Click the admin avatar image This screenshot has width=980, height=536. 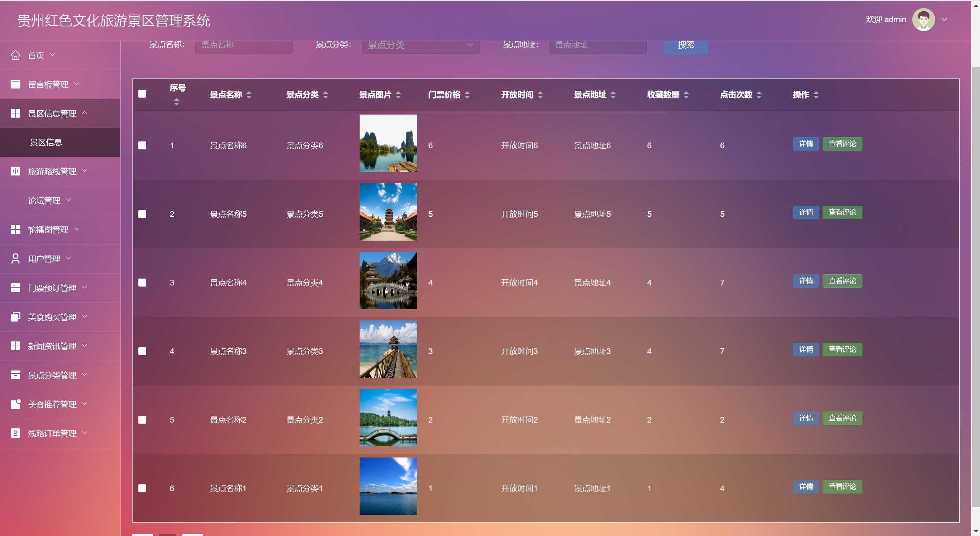pyautogui.click(x=923, y=20)
